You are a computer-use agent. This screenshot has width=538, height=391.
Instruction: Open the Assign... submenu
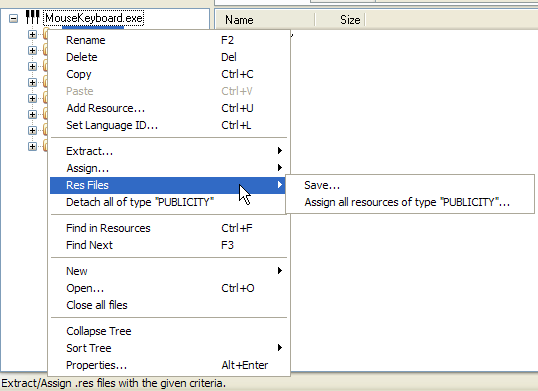click(x=168, y=168)
